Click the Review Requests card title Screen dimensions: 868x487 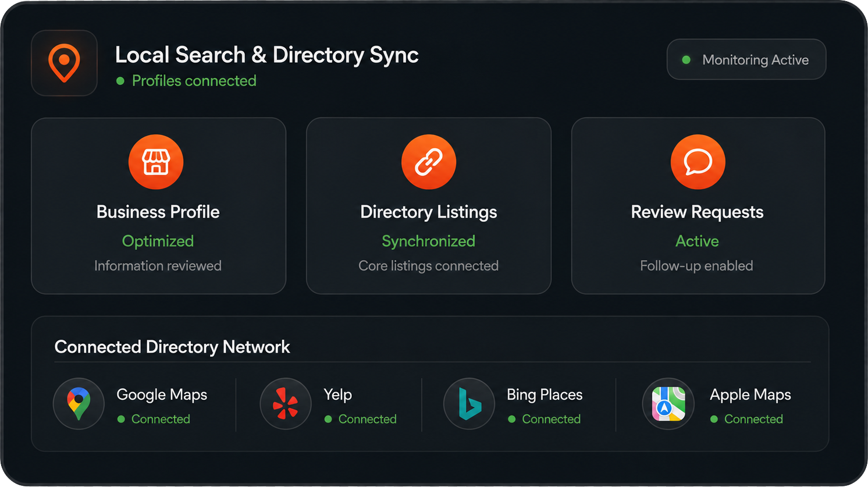point(698,212)
